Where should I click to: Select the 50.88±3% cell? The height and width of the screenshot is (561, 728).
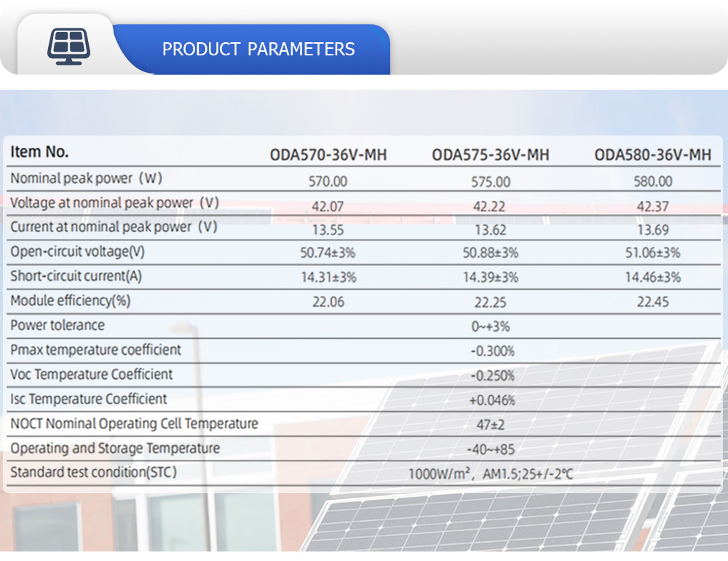490,253
